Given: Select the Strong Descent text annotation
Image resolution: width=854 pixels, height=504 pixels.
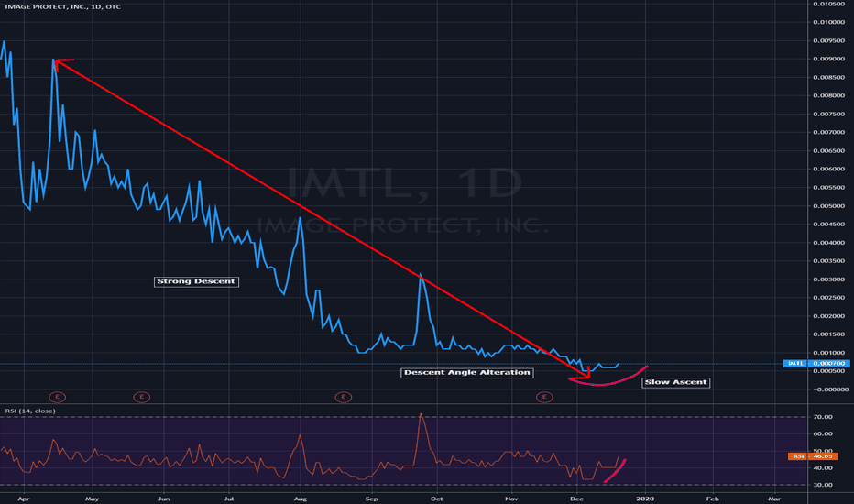Looking at the screenshot, I should (196, 281).
